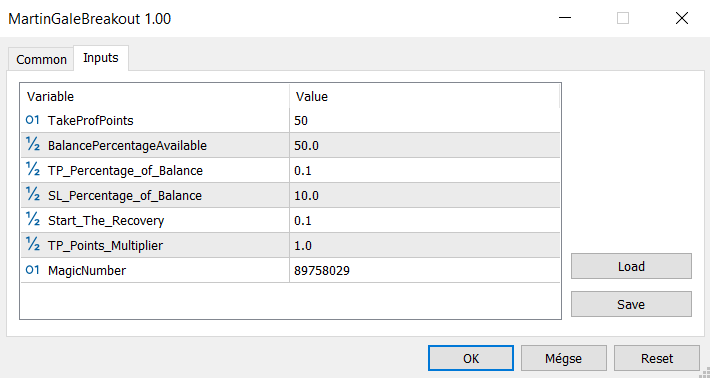Confirm settings with the OK button
The image size is (710, 378).
(471, 359)
